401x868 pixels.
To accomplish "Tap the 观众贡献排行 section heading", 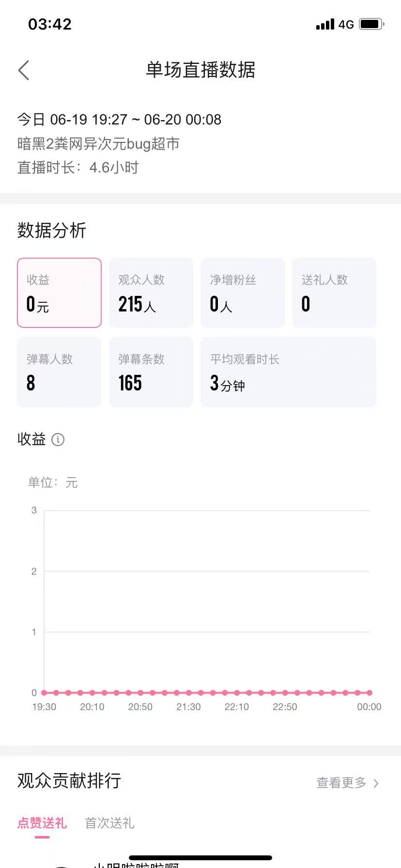I will click(69, 780).
